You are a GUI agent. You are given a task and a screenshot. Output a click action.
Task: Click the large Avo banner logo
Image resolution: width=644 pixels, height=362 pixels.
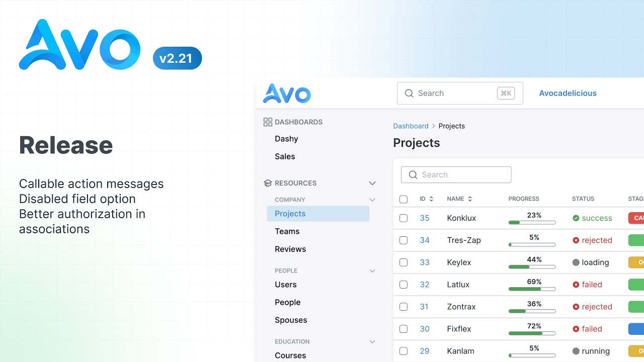pos(79,45)
